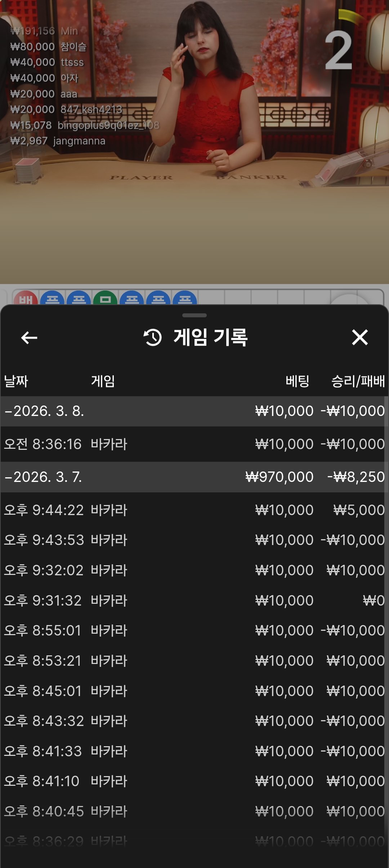
Task: Tap the history clock icon beside 게임 기록
Action: [x=153, y=338]
